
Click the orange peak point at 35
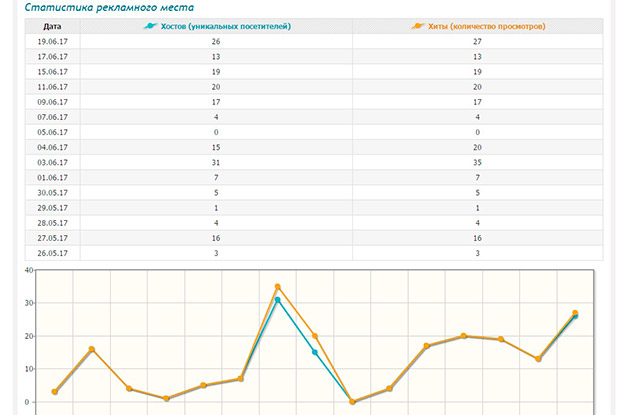click(278, 286)
